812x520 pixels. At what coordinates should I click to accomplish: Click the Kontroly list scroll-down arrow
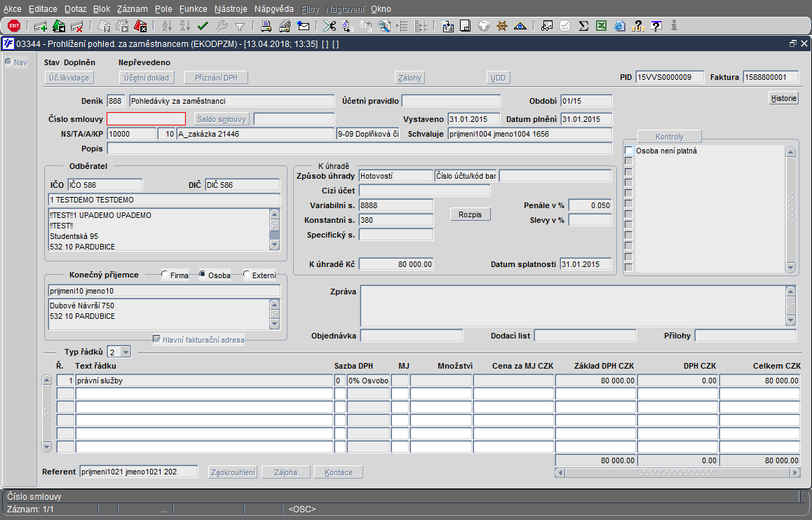[x=791, y=267]
